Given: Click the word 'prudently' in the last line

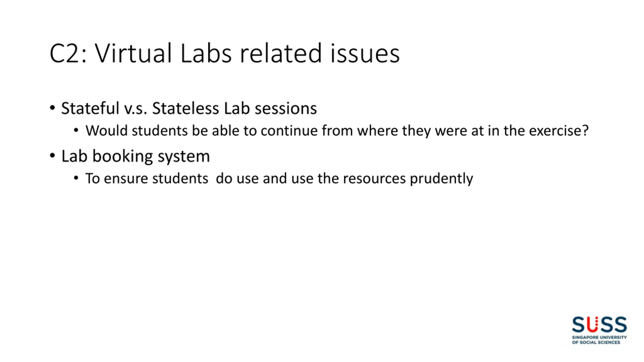Looking at the screenshot, I should pyautogui.click(x=442, y=179).
